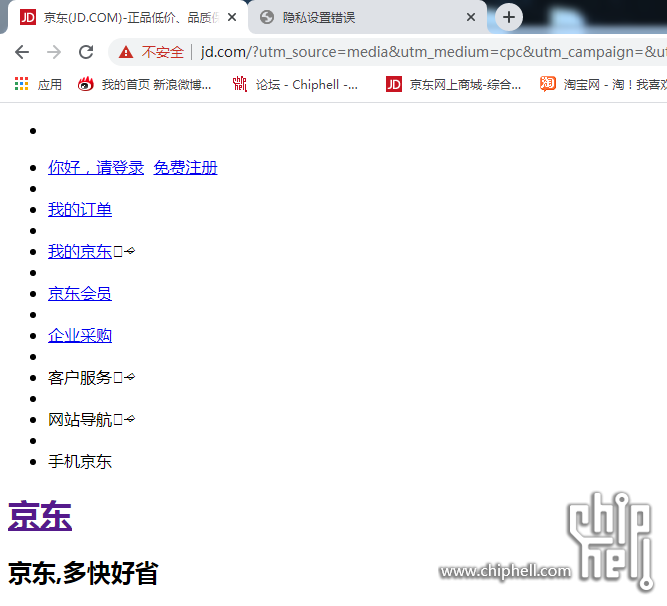Open the 京东网上商城 bookmark
This screenshot has height=606, width=667.
tap(453, 84)
